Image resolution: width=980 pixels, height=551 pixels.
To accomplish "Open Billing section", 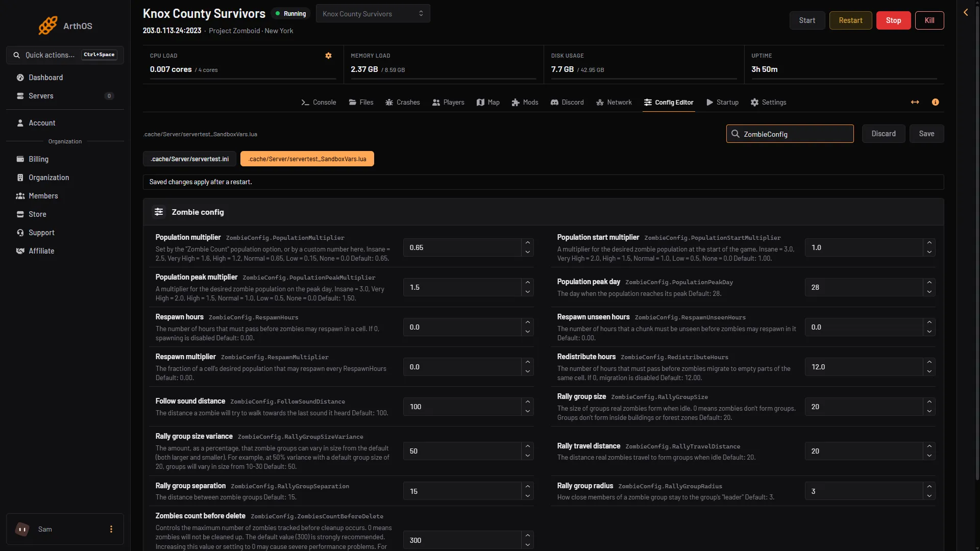I will coord(65,159).
